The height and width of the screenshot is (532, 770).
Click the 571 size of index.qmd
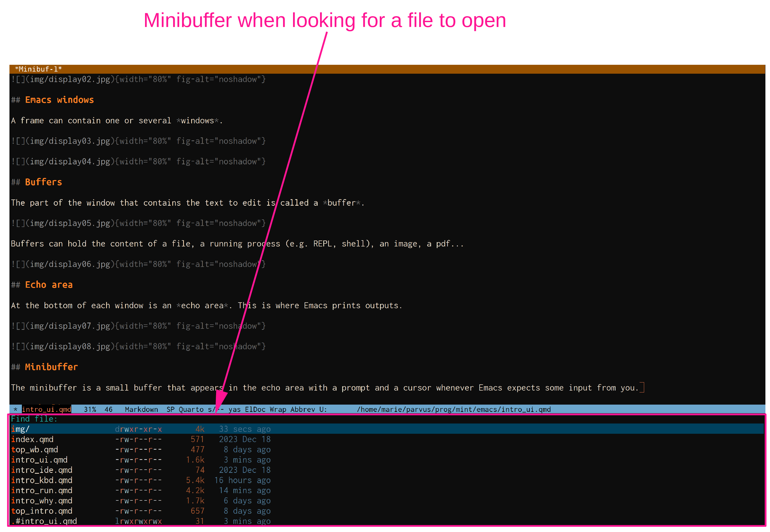[197, 439]
